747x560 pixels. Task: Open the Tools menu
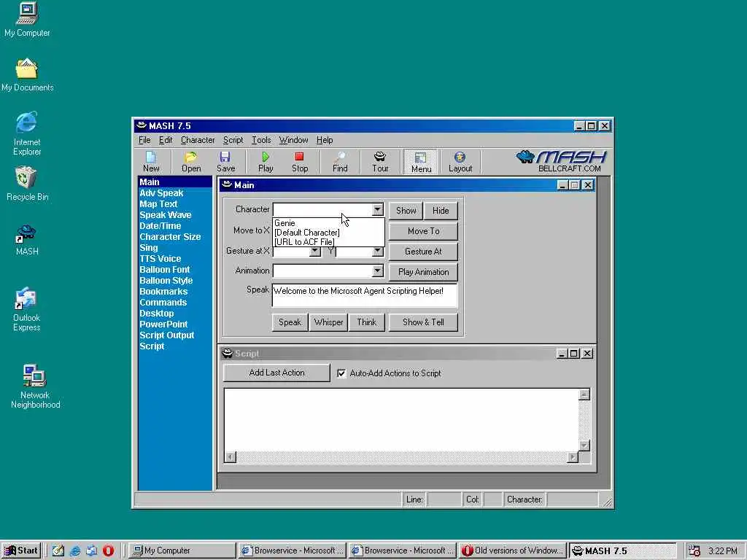261,140
